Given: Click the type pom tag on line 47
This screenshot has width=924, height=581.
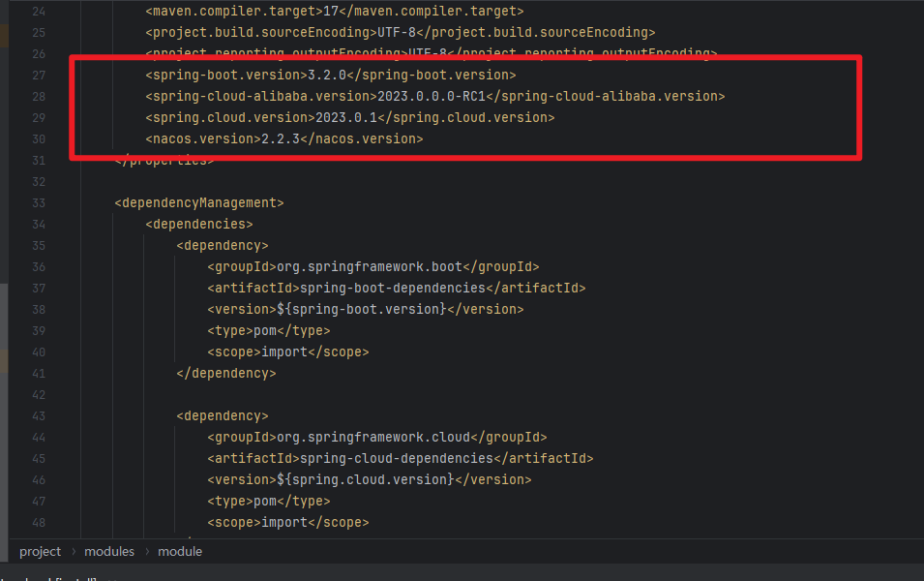Looking at the screenshot, I should click(x=269, y=501).
